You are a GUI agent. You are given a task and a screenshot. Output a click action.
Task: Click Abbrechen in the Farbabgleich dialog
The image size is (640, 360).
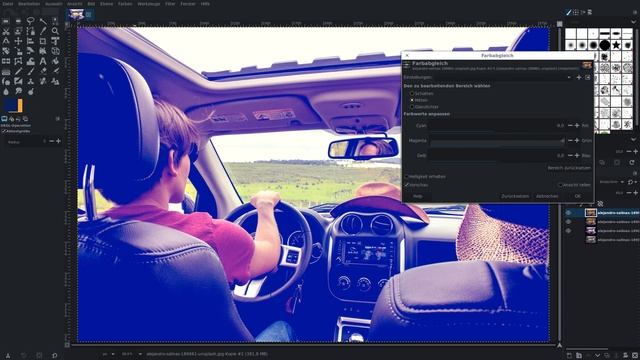click(547, 196)
